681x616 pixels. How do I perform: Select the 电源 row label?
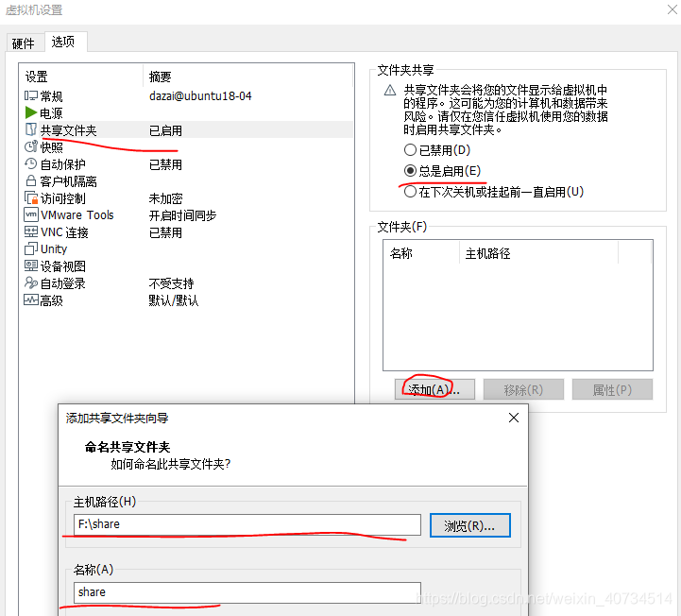(51, 113)
